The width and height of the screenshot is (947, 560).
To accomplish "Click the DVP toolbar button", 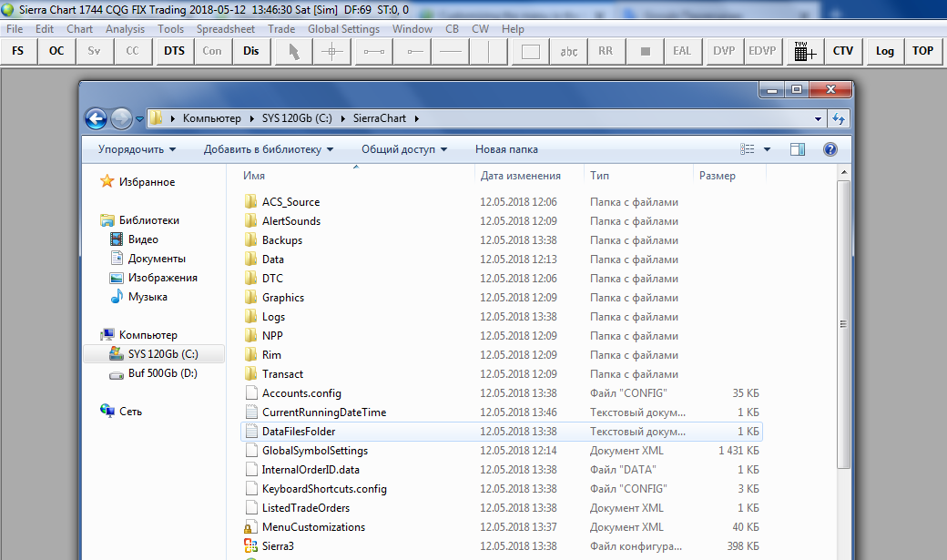I will pyautogui.click(x=724, y=51).
